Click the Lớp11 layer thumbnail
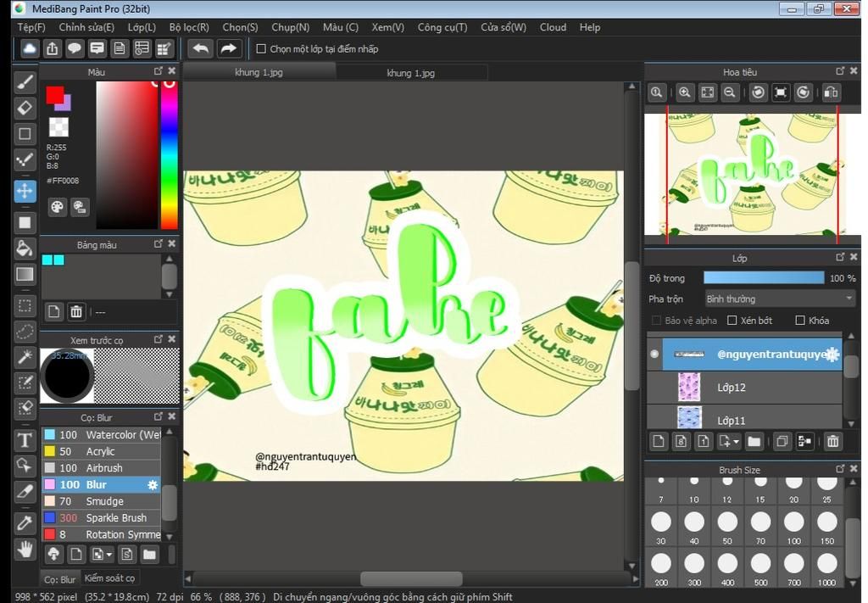 pyautogui.click(x=689, y=418)
